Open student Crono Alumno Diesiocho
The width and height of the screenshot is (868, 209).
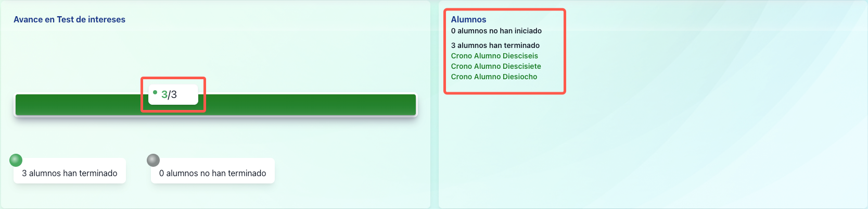point(494,77)
